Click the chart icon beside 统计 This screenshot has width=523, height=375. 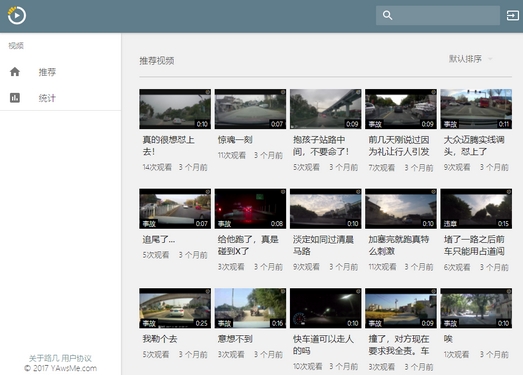click(x=15, y=98)
